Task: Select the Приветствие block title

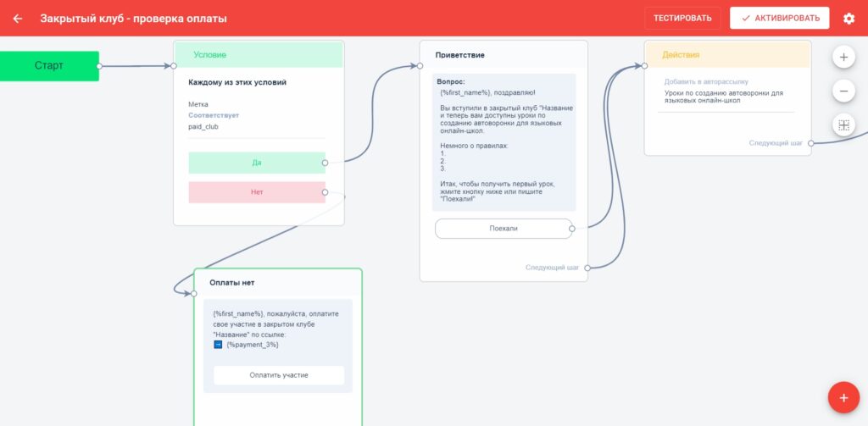Action: coord(460,55)
